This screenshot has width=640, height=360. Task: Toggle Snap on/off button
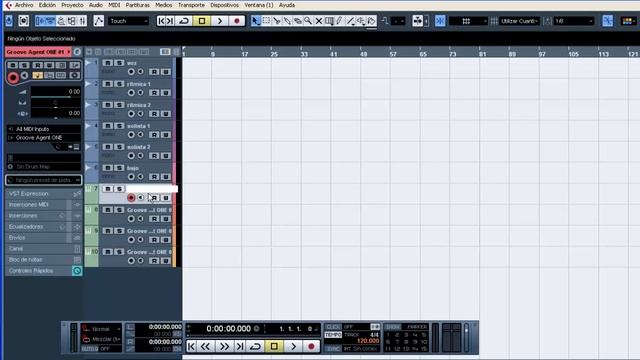pyautogui.click(x=440, y=21)
